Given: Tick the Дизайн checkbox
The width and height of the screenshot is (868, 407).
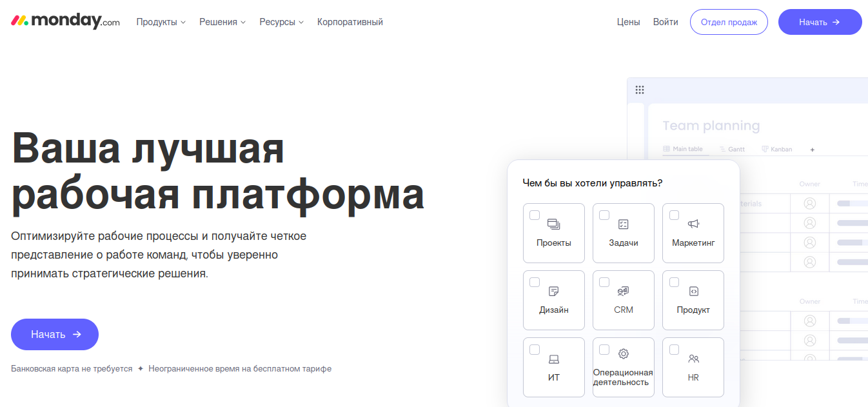Looking at the screenshot, I should [x=535, y=282].
